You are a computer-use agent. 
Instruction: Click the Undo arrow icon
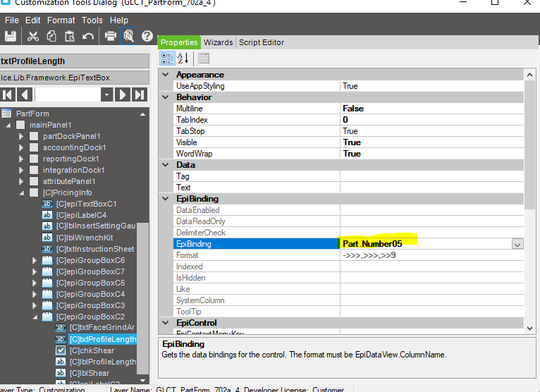(88, 36)
